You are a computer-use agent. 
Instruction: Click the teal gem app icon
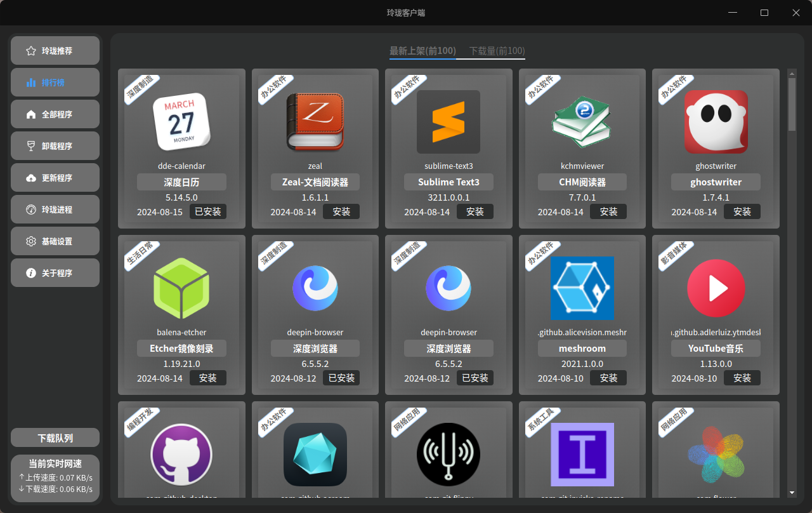315,455
